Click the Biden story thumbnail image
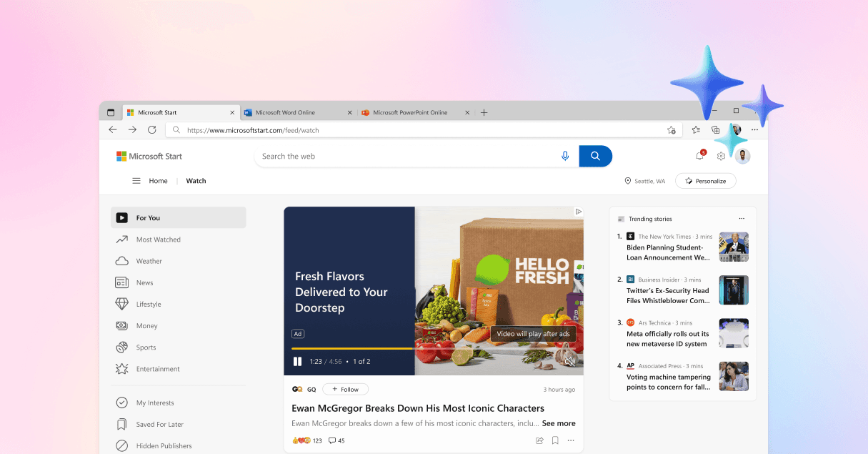The height and width of the screenshot is (454, 868). tap(734, 247)
